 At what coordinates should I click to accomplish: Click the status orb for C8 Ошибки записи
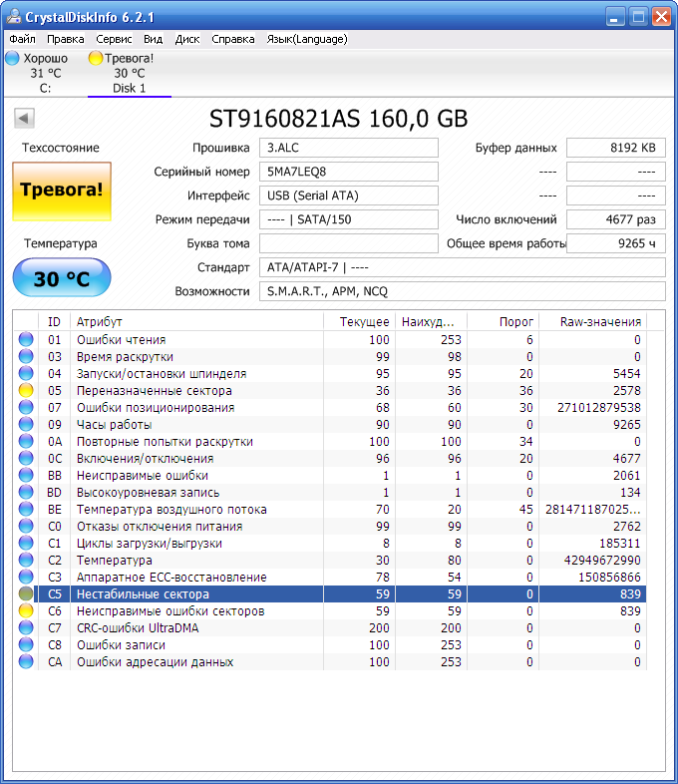tap(26, 645)
